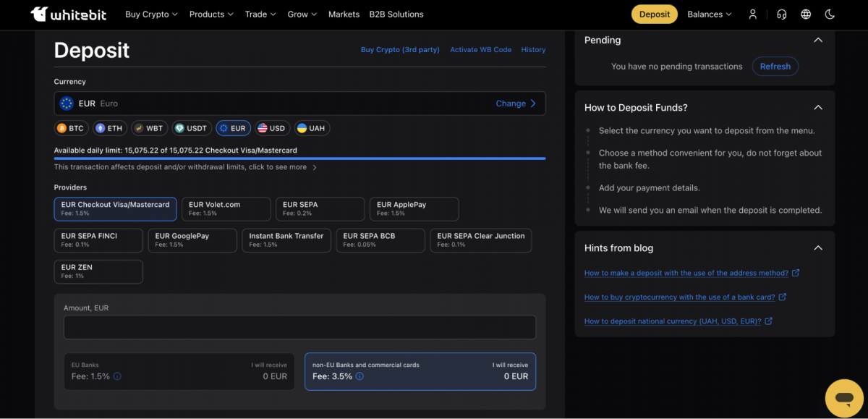The image size is (868, 419).
Task: Open the yellow chat widget
Action: coord(844,398)
